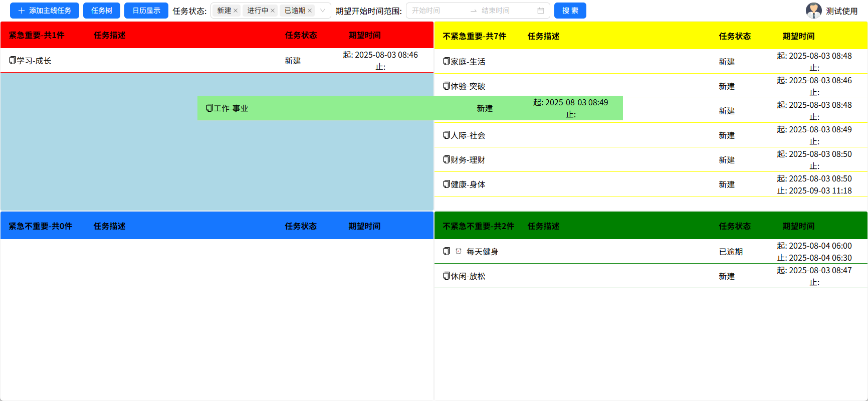The width and height of the screenshot is (868, 401).
Task: Open the 财务-理财 task
Action: (x=468, y=160)
